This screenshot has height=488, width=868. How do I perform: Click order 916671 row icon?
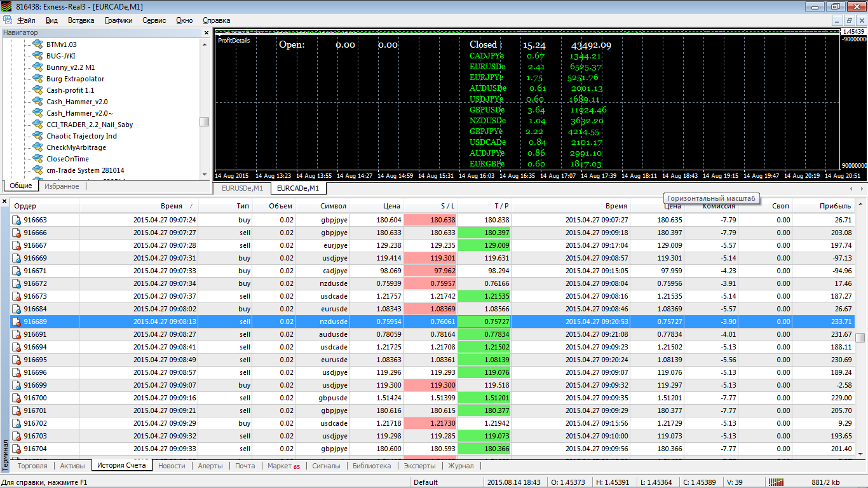[x=17, y=271]
